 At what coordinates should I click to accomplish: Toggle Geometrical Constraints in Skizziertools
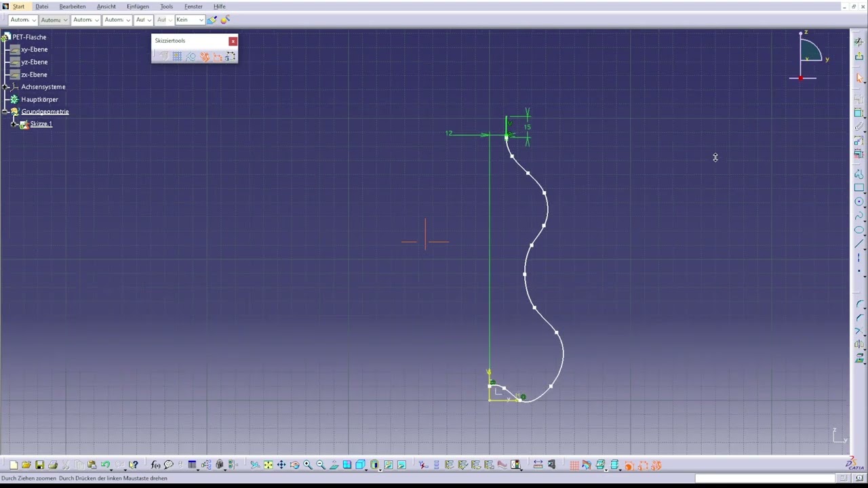click(x=205, y=56)
